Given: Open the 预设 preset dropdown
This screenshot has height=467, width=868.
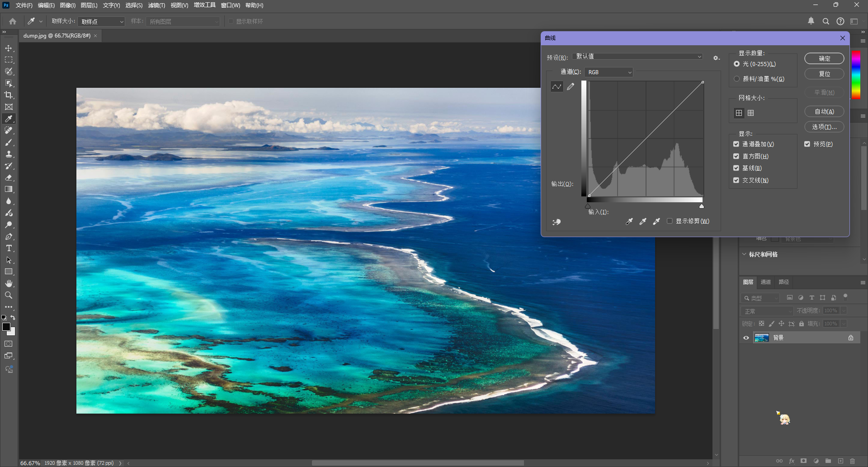Looking at the screenshot, I should [x=637, y=57].
